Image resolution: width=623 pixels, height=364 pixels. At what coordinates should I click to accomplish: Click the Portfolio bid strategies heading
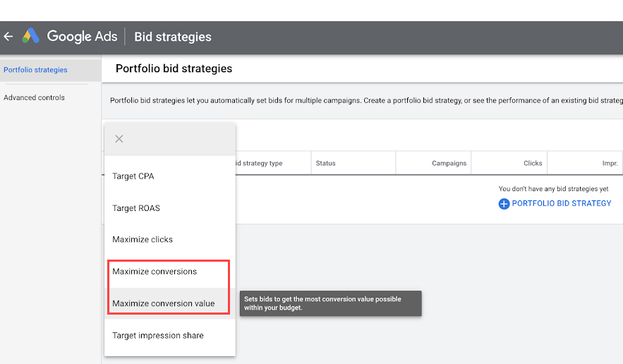pos(174,68)
